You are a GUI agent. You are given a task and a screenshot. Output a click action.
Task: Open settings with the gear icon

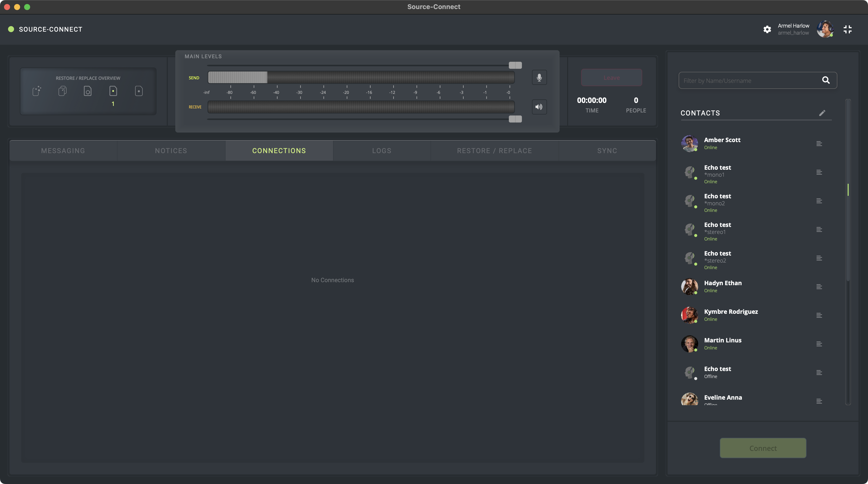(767, 29)
